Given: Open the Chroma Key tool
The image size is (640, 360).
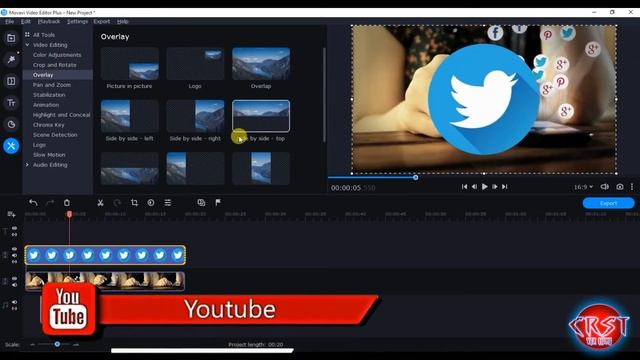Looking at the screenshot, I should click(49, 125).
